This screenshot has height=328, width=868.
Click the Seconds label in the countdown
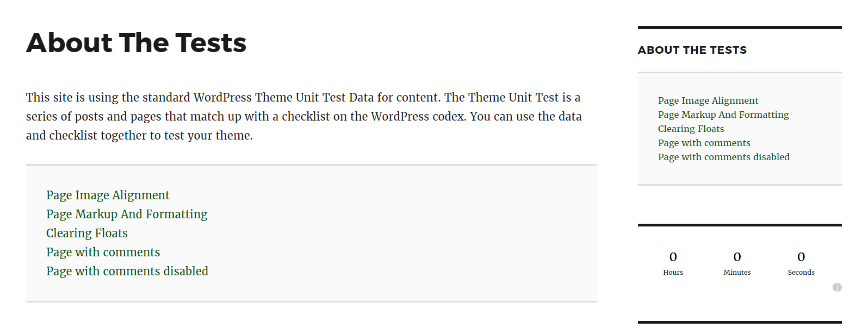801,273
